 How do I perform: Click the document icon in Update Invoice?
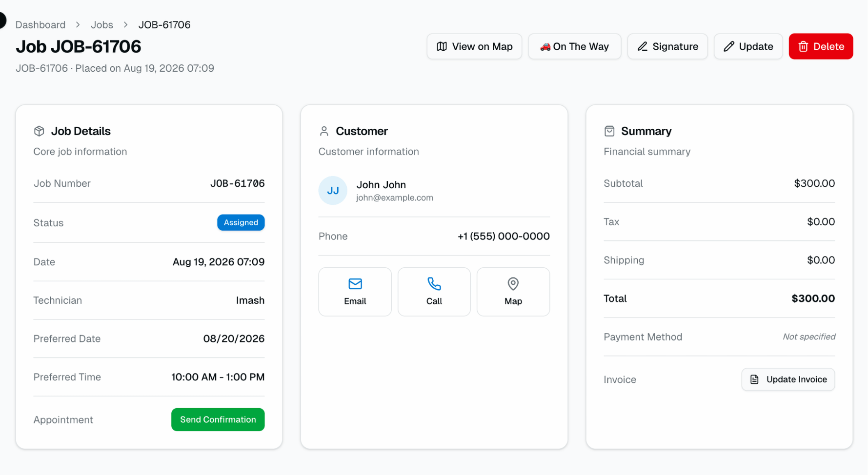click(x=754, y=379)
